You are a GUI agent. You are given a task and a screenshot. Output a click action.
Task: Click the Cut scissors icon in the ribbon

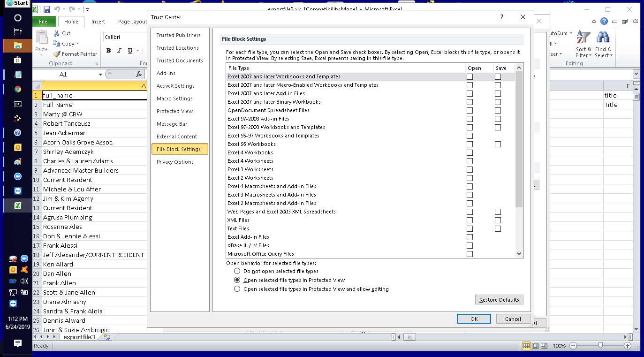(56, 33)
